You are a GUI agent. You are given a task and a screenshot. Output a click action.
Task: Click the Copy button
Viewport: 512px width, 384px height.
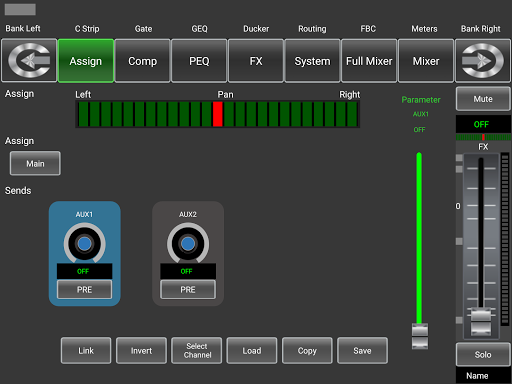(307, 350)
